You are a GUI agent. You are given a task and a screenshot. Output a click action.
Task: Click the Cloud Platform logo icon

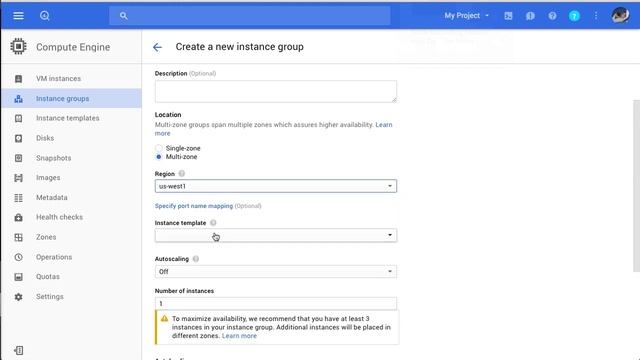coord(44,16)
